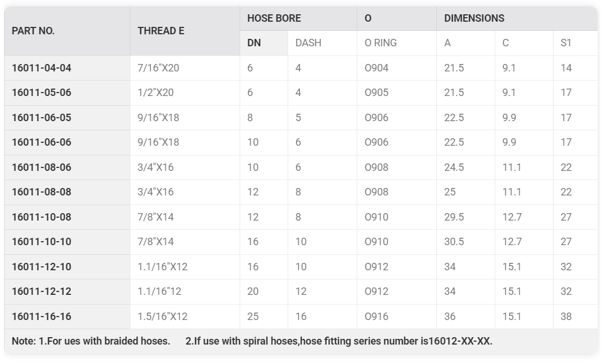Image resolution: width=605 pixels, height=364 pixels.
Task: Click the note about braided hoses
Action: (x=91, y=341)
